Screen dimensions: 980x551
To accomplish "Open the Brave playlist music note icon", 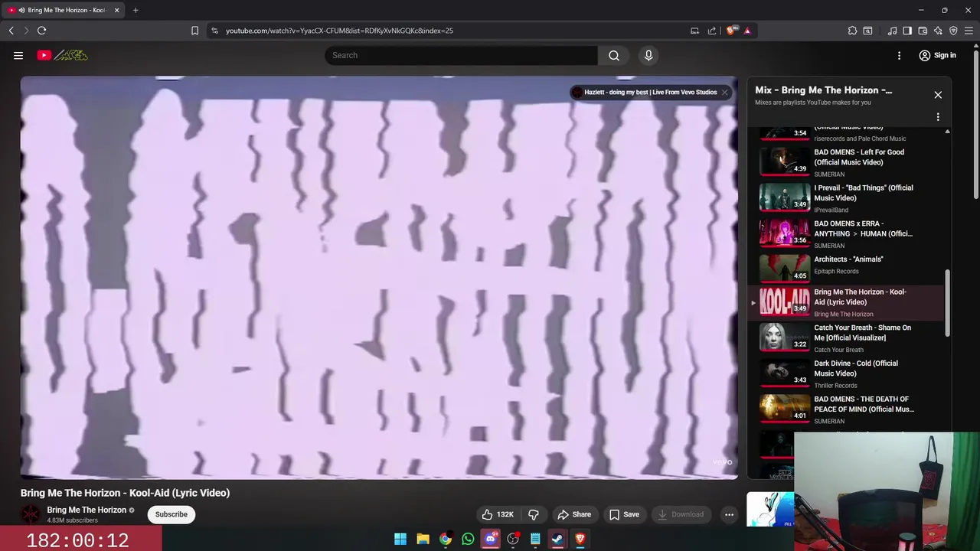I will pos(892,31).
